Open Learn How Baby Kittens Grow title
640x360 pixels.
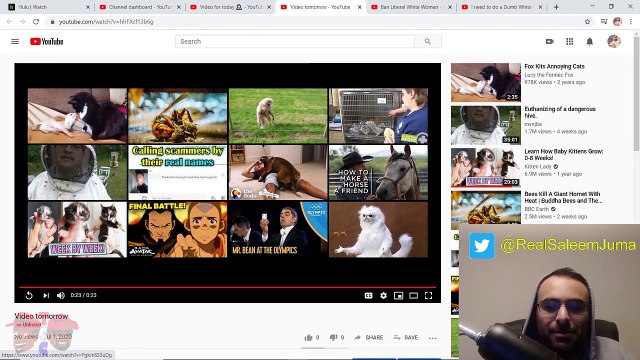(564, 154)
